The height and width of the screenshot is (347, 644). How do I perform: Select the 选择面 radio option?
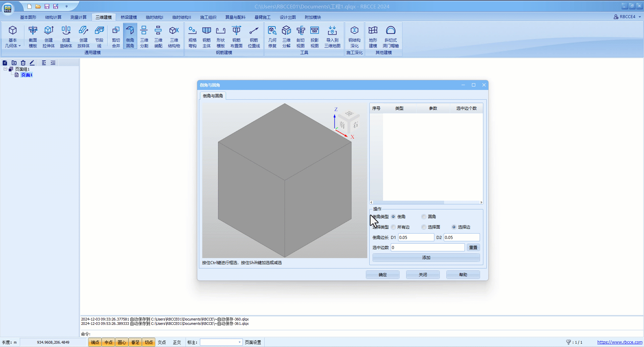[x=424, y=227]
